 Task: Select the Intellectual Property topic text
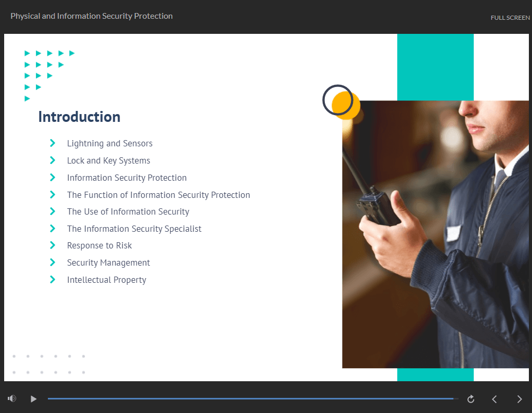106,279
